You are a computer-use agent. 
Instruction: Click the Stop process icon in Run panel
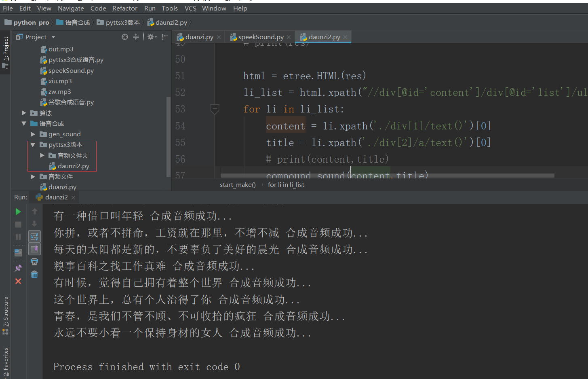tap(18, 224)
